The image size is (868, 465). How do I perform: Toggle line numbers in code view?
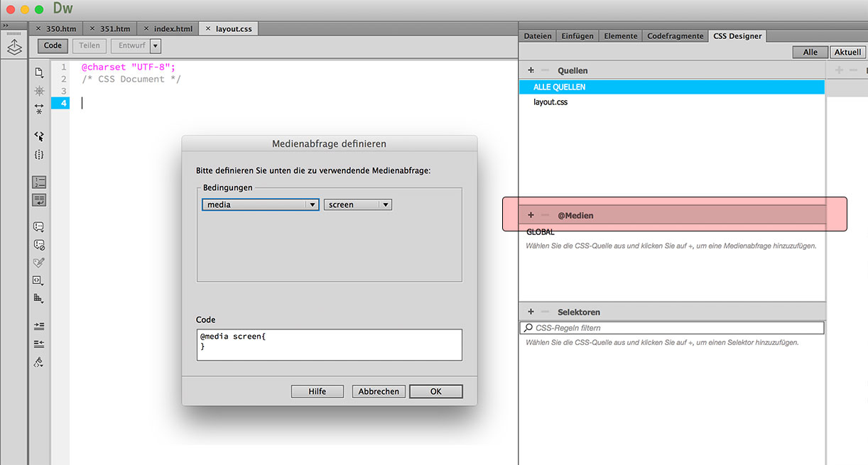(x=39, y=182)
